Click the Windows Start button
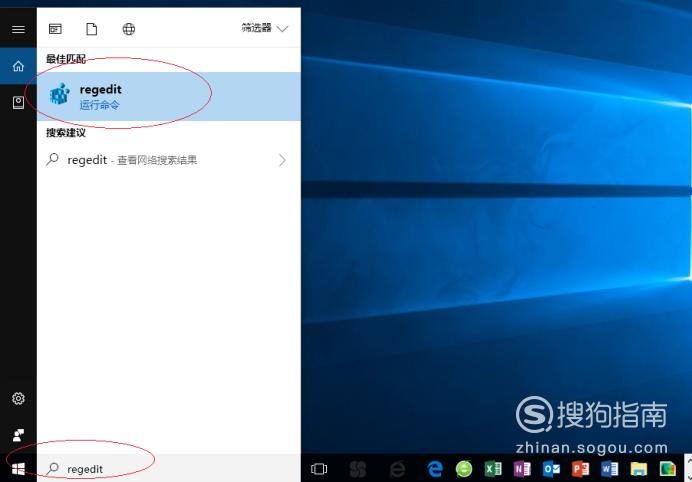692x482 pixels. tap(18, 468)
